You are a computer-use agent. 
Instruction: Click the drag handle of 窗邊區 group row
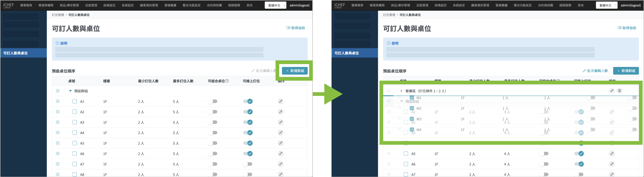click(389, 91)
